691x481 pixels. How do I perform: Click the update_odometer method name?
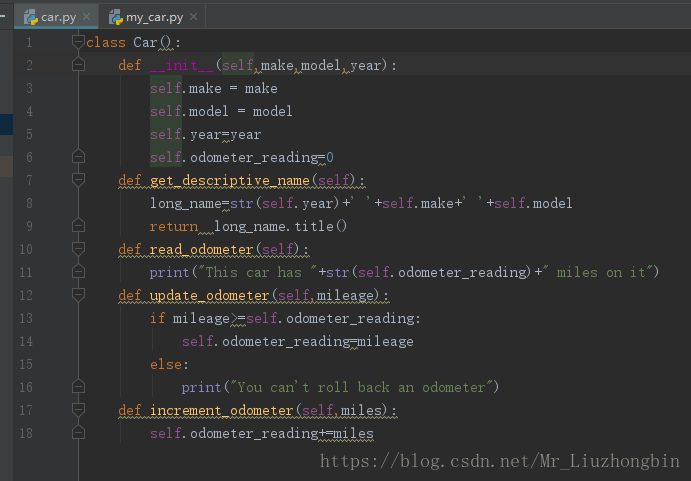pos(209,295)
